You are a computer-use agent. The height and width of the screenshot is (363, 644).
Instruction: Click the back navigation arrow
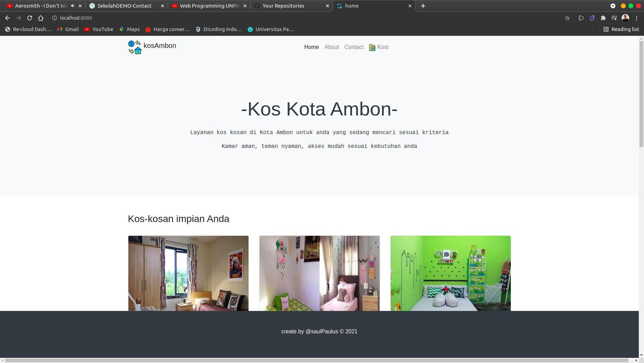[x=7, y=18]
